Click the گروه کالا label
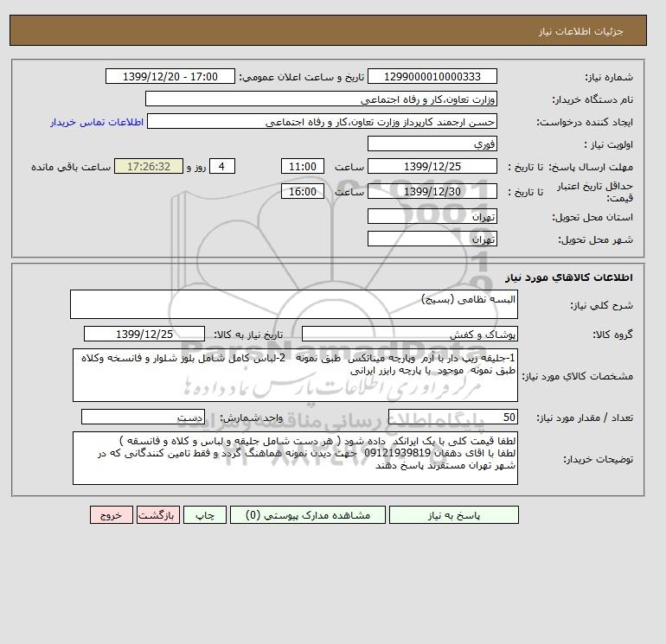The height and width of the screenshot is (644, 666). point(612,335)
